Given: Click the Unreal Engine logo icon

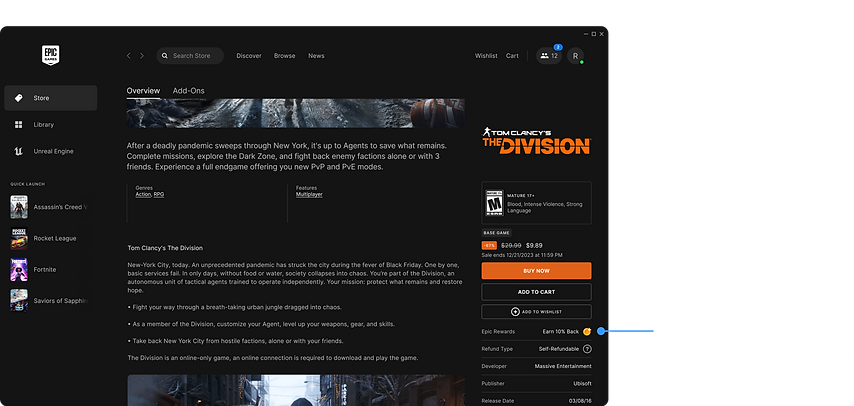Looking at the screenshot, I should point(19,152).
